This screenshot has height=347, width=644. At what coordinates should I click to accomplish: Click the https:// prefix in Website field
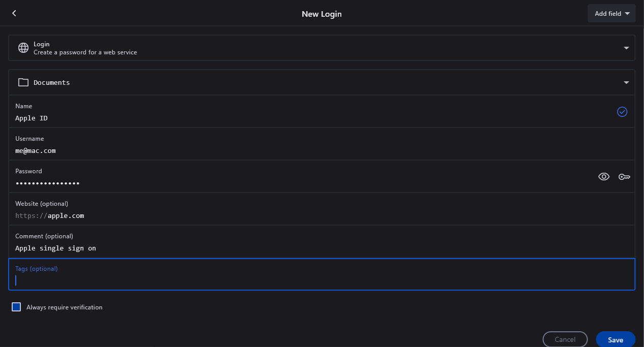point(31,215)
